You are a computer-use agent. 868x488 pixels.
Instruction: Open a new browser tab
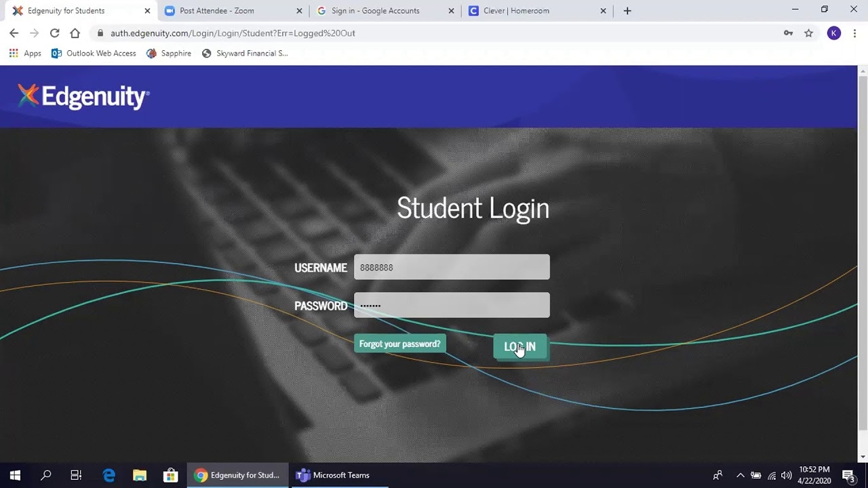[x=627, y=11]
